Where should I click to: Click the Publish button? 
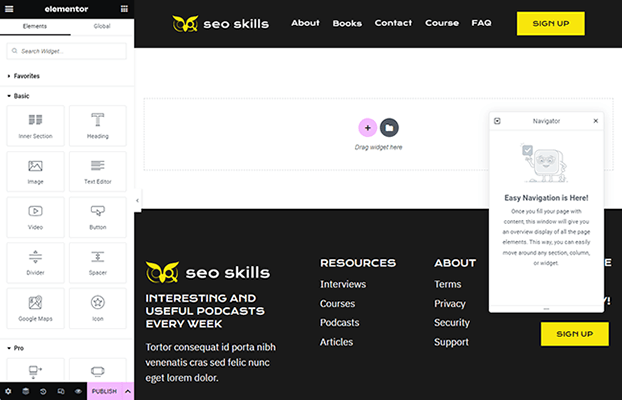click(x=104, y=391)
